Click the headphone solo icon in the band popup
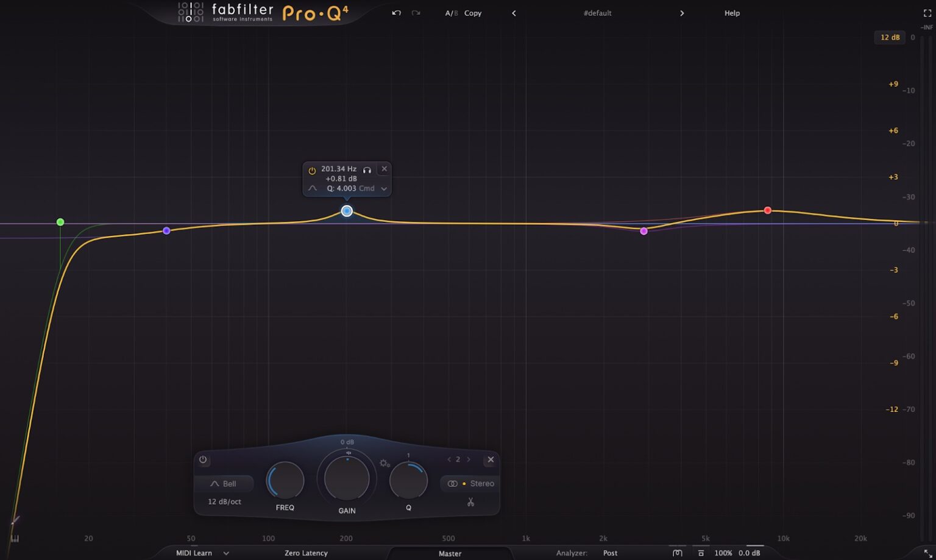Screen dimensions: 936x560 coord(367,171)
